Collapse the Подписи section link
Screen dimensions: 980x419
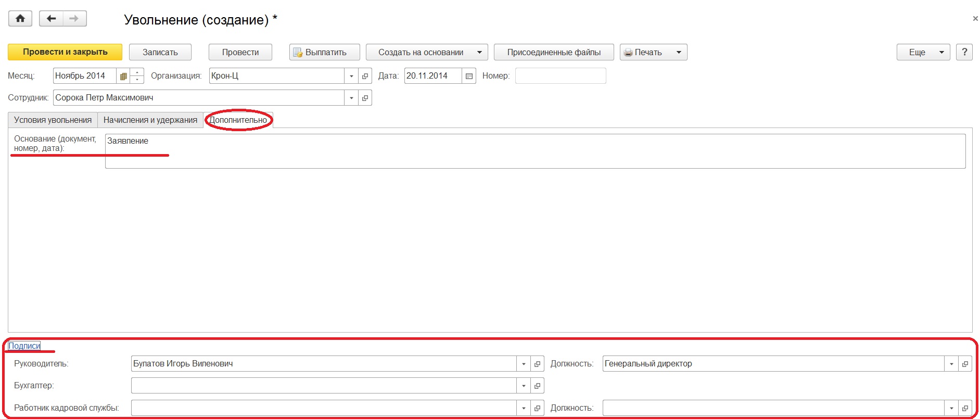tap(24, 346)
